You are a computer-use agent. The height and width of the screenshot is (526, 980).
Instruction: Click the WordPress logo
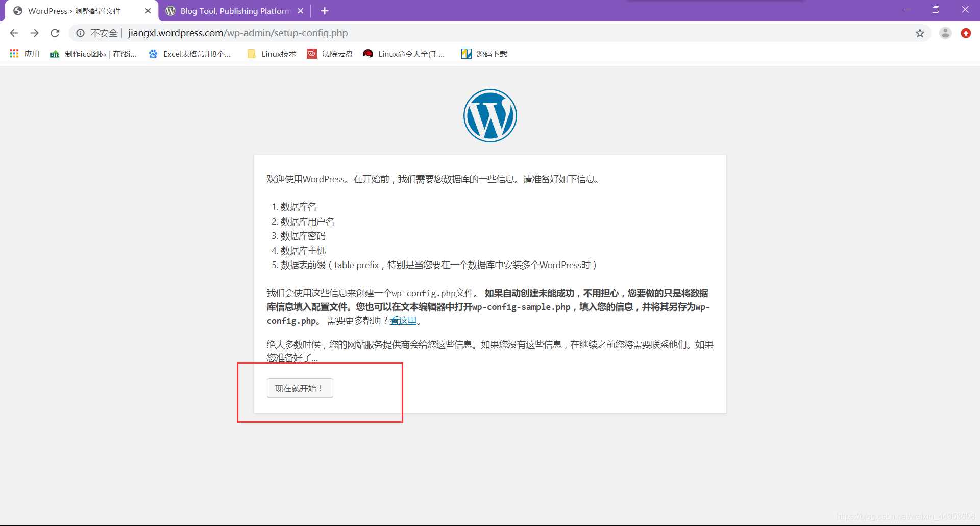click(x=490, y=116)
